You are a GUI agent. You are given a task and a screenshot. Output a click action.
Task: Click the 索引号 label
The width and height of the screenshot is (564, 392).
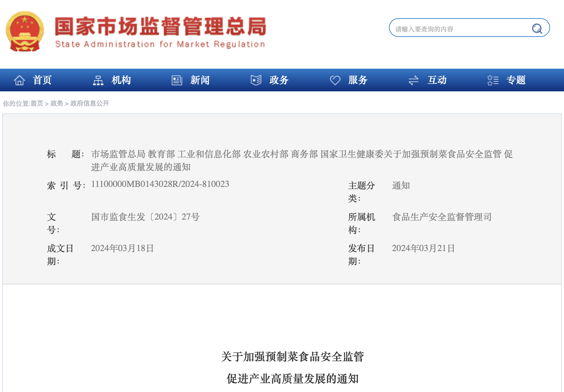click(66, 185)
